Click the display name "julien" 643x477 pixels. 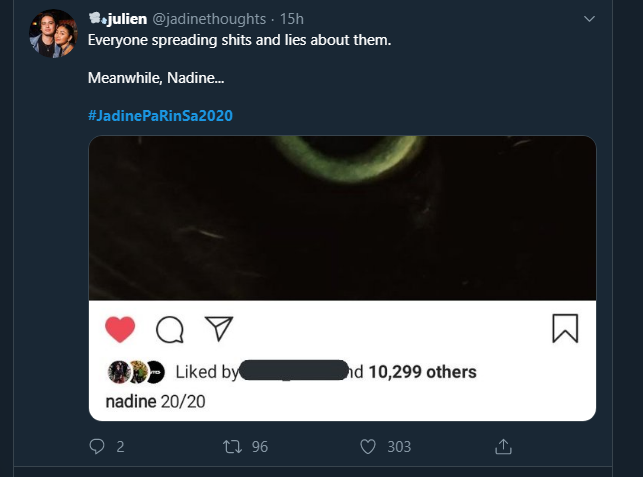click(x=126, y=19)
